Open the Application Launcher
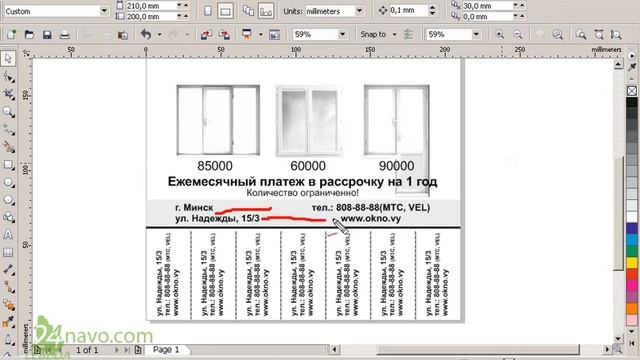Screen dimensions: 640x360 (247, 35)
